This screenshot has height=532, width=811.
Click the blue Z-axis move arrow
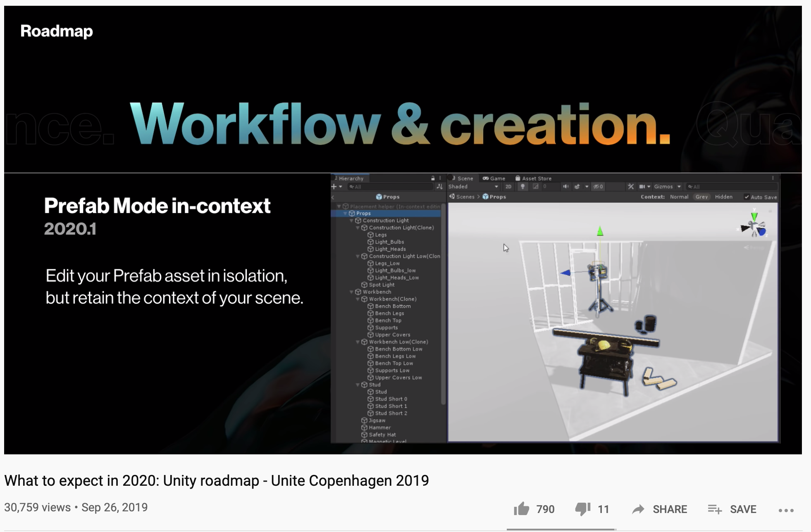[565, 273]
